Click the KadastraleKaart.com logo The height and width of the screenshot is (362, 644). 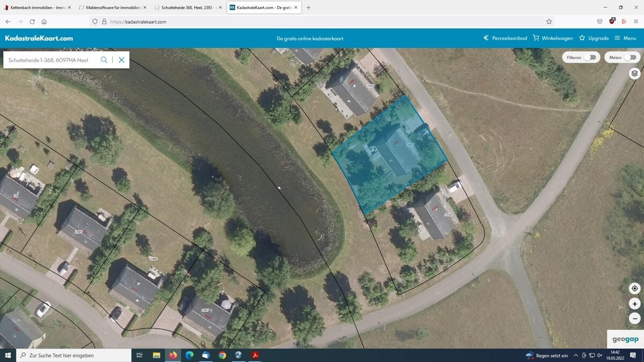(x=39, y=38)
